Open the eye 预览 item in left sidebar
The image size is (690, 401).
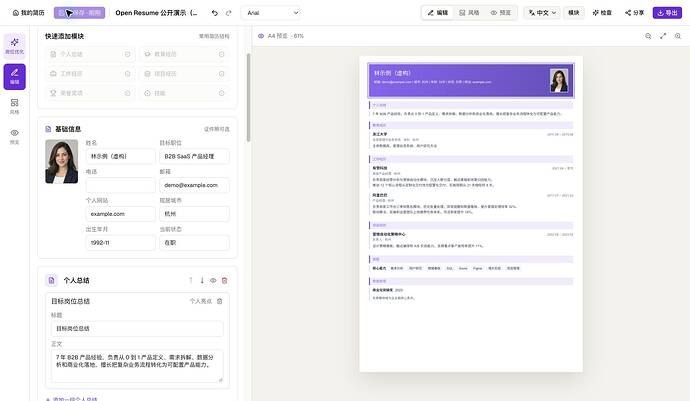pyautogui.click(x=15, y=136)
